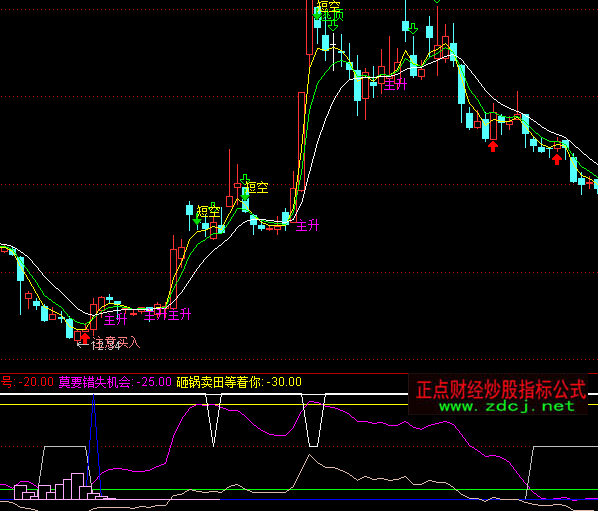The width and height of the screenshot is (598, 511).
Task: Click the rightmost red up arrow marker
Action: 557,159
